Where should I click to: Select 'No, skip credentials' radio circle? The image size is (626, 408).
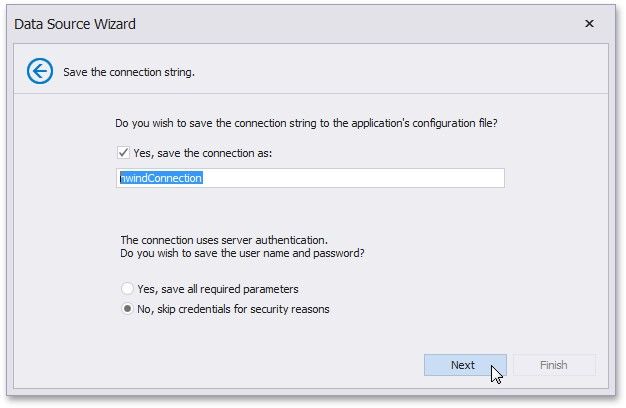[127, 309]
